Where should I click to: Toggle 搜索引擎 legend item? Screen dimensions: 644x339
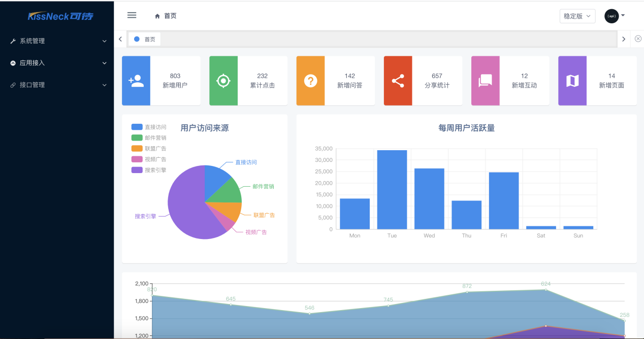148,170
